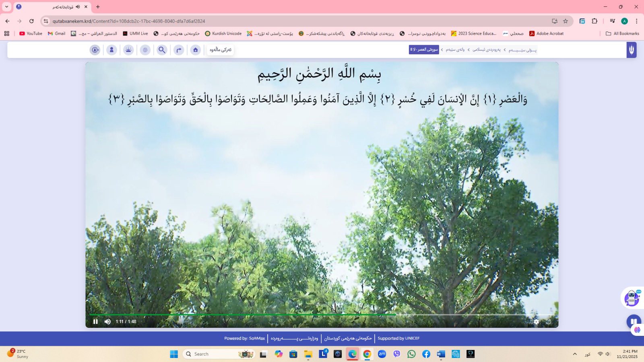Click the search magnifier in site toolbar
This screenshot has width=644, height=362.
[162, 50]
